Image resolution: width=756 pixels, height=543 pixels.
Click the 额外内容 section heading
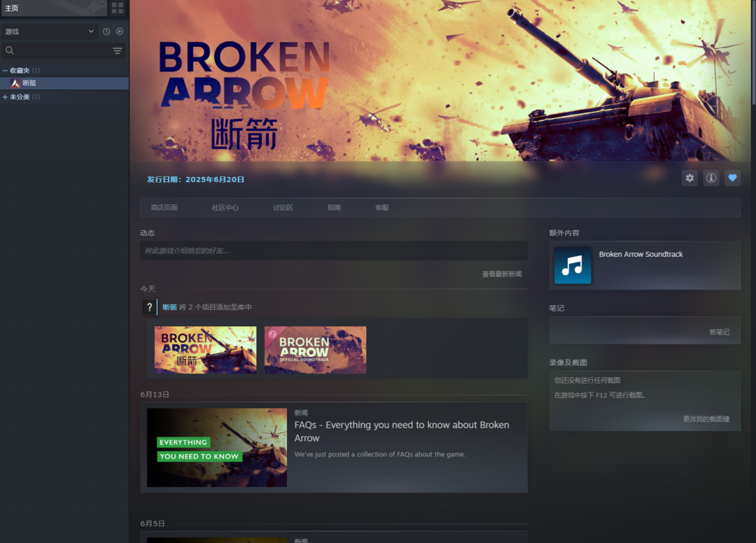[564, 233]
